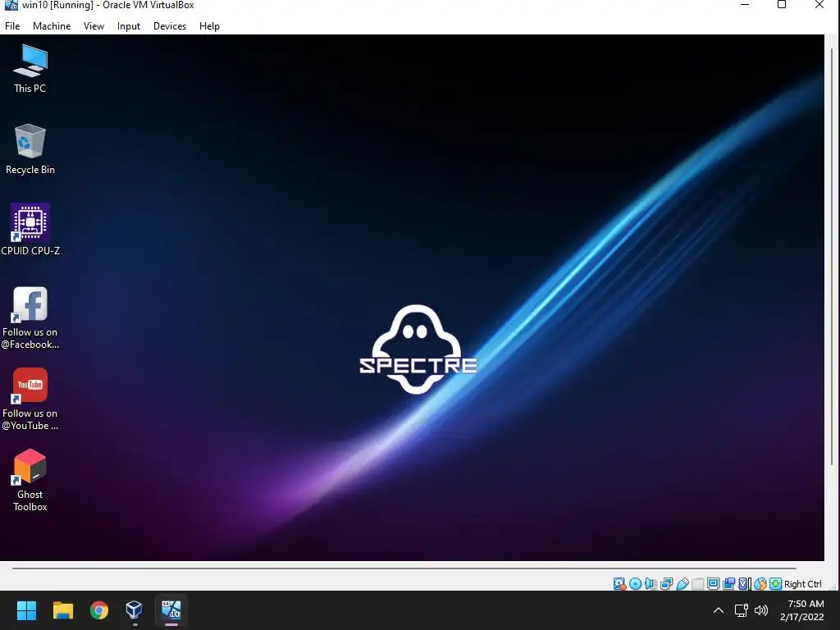Click the shared folders status icon

coord(697,584)
